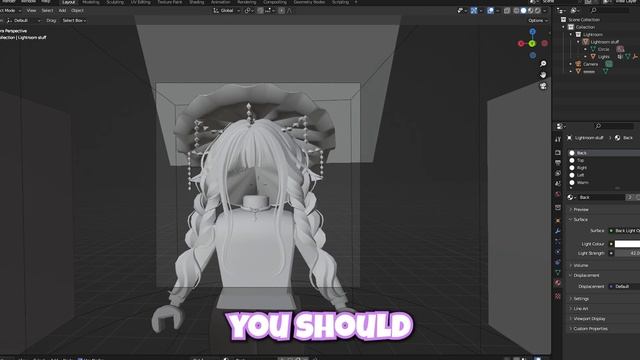
Task: Open the Tool properties tab icon
Action: (x=558, y=140)
